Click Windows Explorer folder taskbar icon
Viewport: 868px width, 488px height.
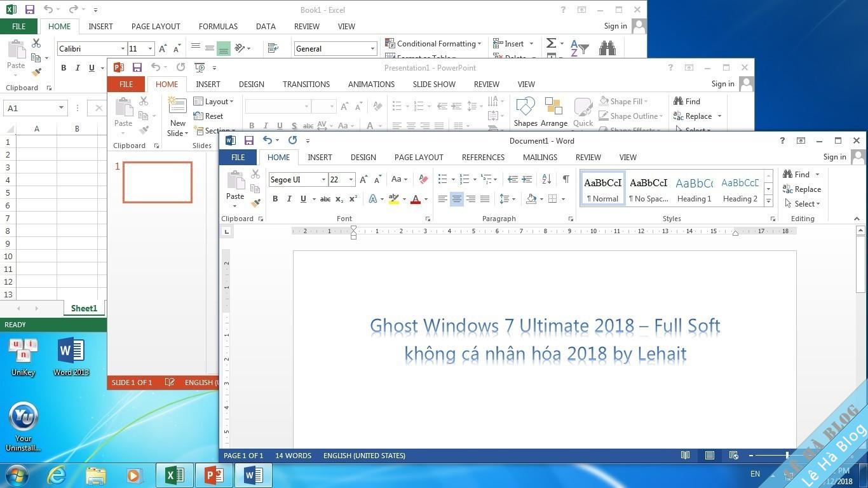(x=96, y=475)
